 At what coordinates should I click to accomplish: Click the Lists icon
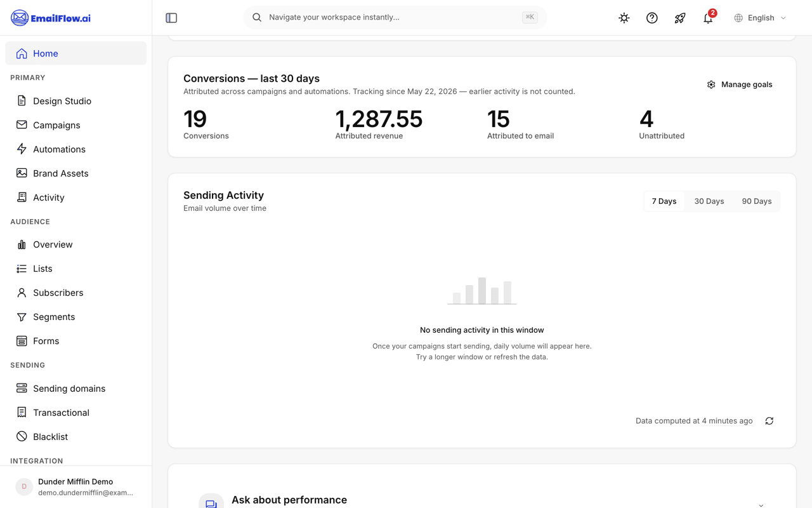pos(22,269)
